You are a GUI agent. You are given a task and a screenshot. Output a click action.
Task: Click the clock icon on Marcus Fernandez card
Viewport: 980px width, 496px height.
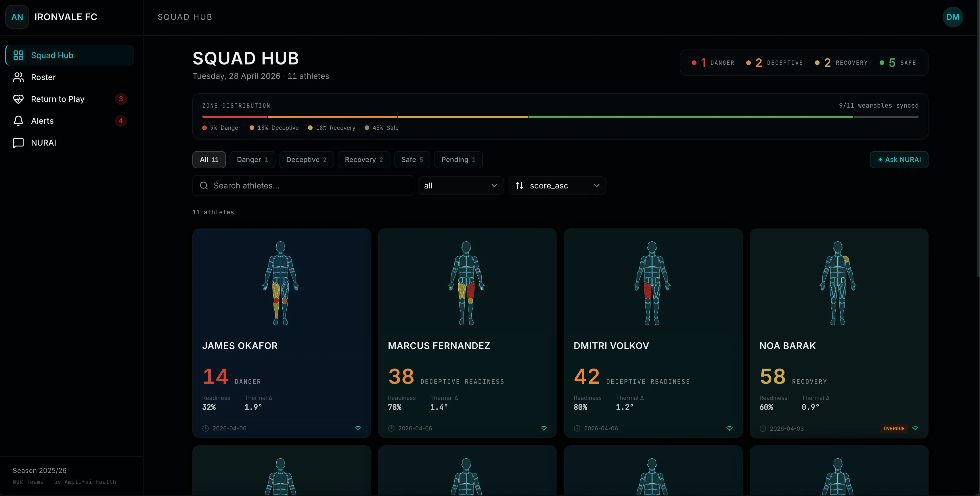pos(391,428)
